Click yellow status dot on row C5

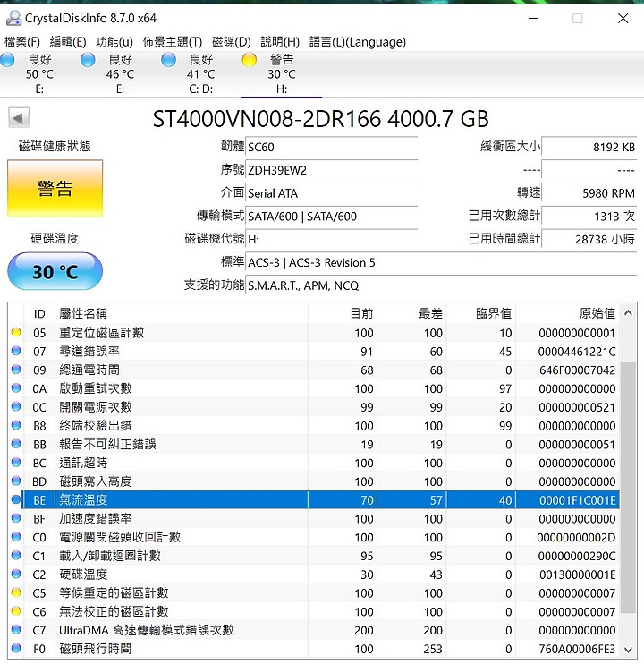click(16, 592)
